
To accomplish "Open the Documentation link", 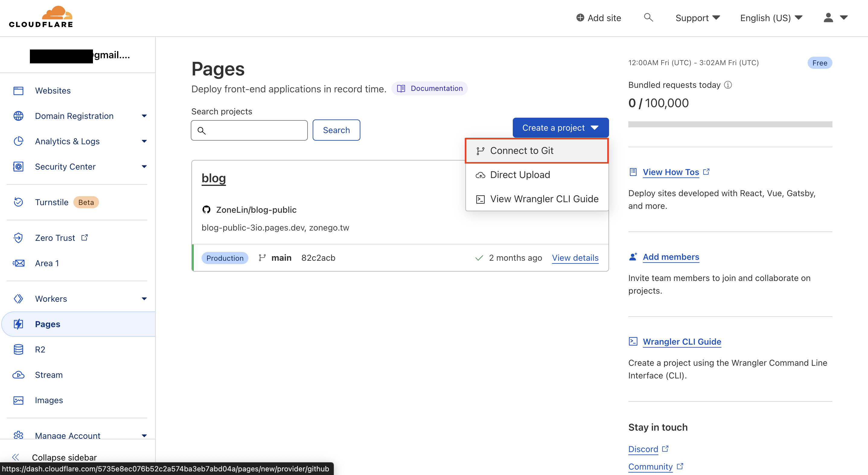I will (429, 88).
